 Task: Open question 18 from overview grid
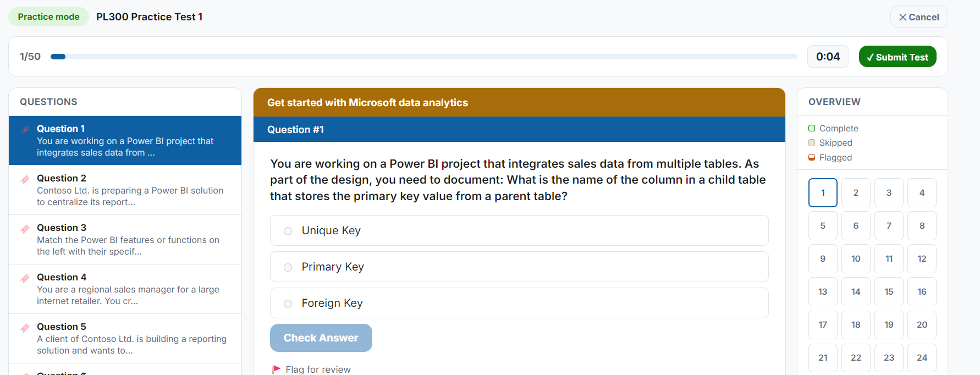(x=856, y=324)
